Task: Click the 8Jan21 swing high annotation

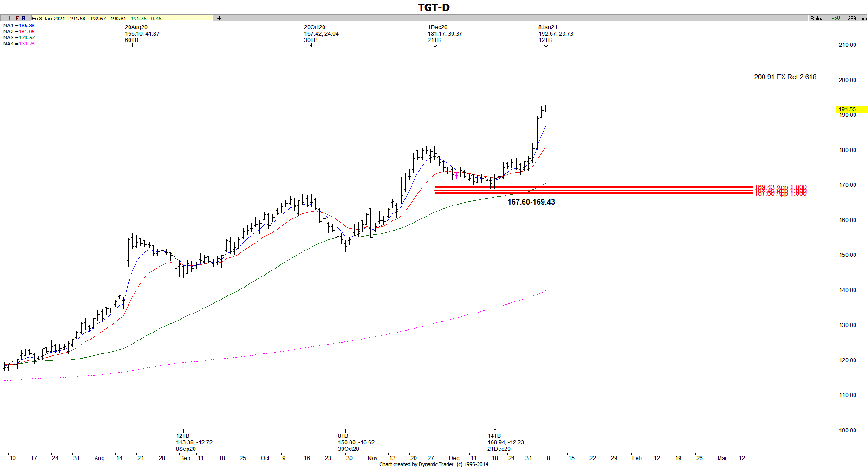Action: [x=556, y=34]
